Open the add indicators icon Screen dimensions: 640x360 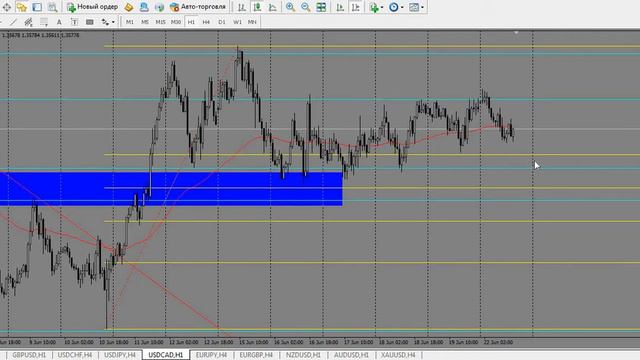[x=374, y=7]
